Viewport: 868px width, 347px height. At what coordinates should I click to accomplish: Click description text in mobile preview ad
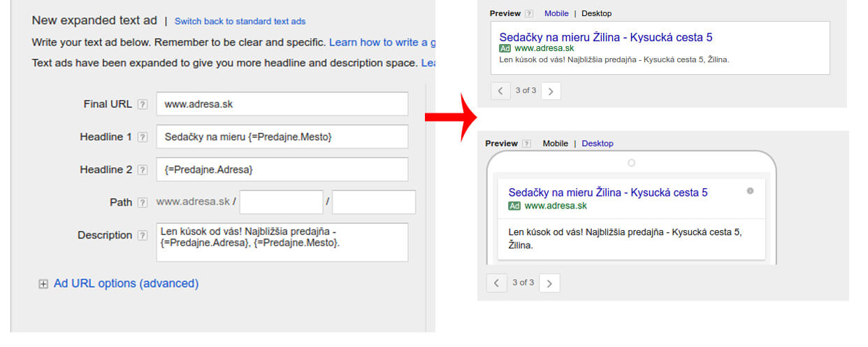tap(625, 239)
